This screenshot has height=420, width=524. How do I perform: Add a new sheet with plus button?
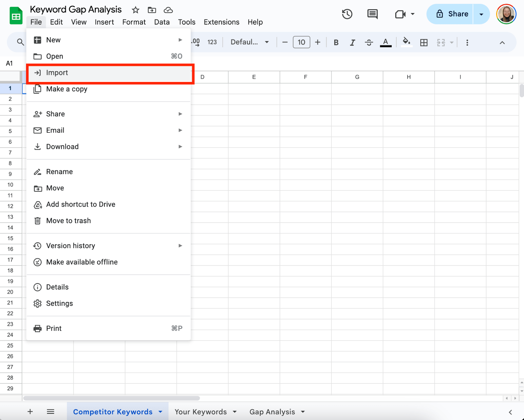30,411
